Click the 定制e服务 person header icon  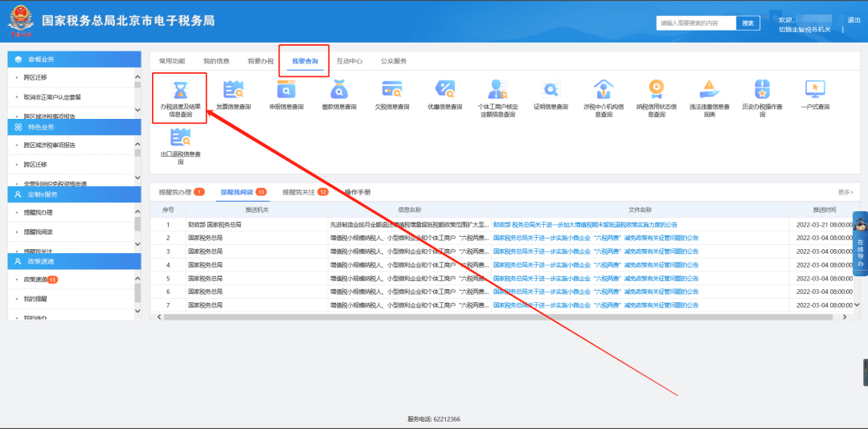coord(18,194)
